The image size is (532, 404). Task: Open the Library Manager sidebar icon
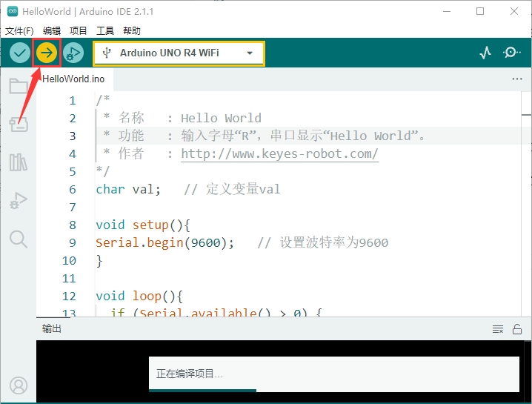pos(19,162)
